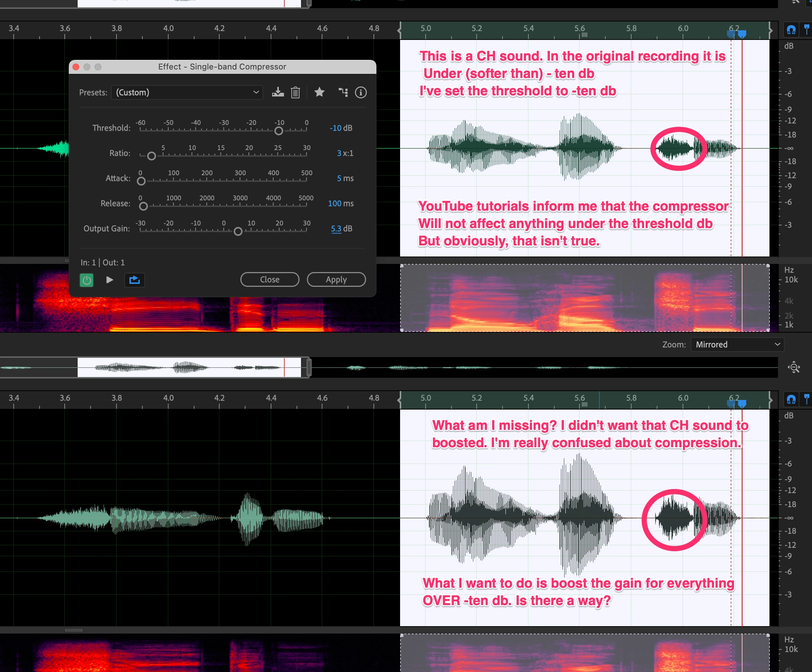Screen dimensions: 812x672
Task: Click zoom out full icon beside overview
Action: coord(794,367)
